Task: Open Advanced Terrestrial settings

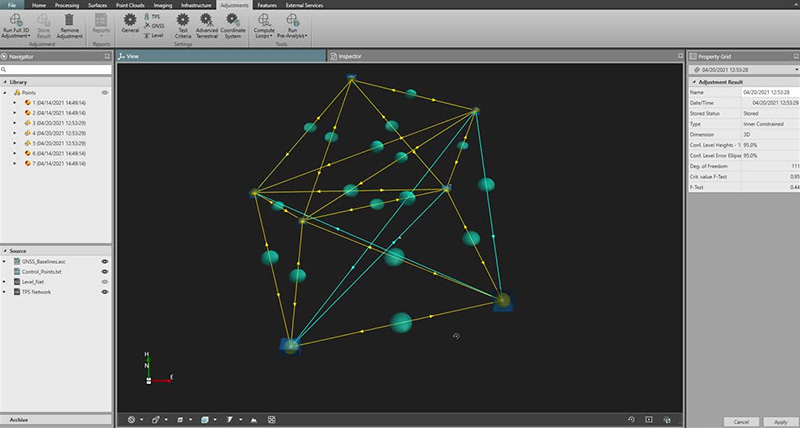Action: coord(206,19)
